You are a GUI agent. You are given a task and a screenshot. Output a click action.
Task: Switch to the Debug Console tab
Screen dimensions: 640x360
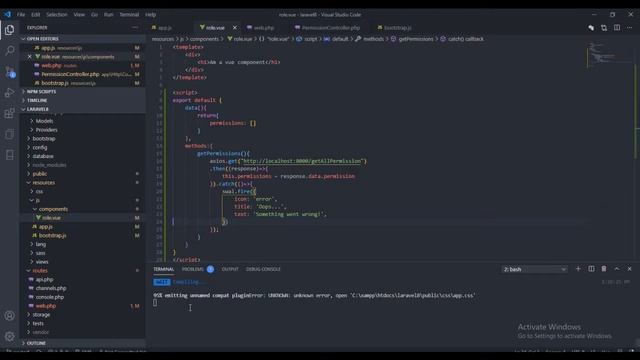point(263,269)
